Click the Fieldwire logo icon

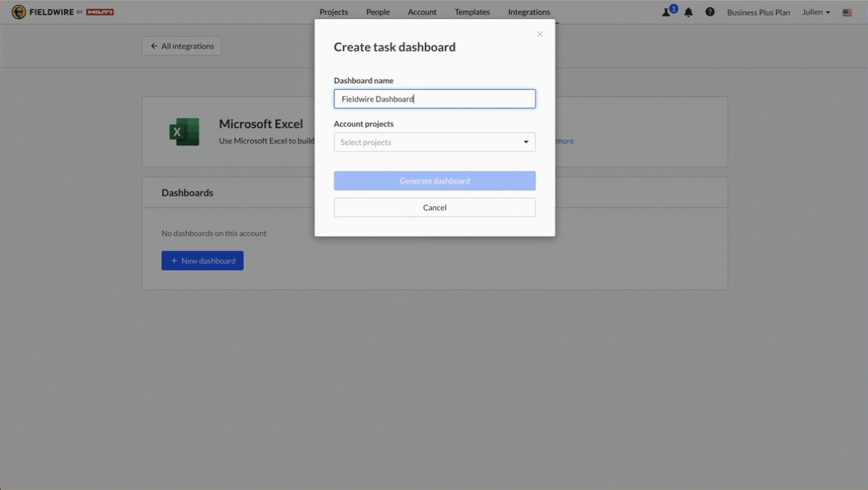[18, 12]
